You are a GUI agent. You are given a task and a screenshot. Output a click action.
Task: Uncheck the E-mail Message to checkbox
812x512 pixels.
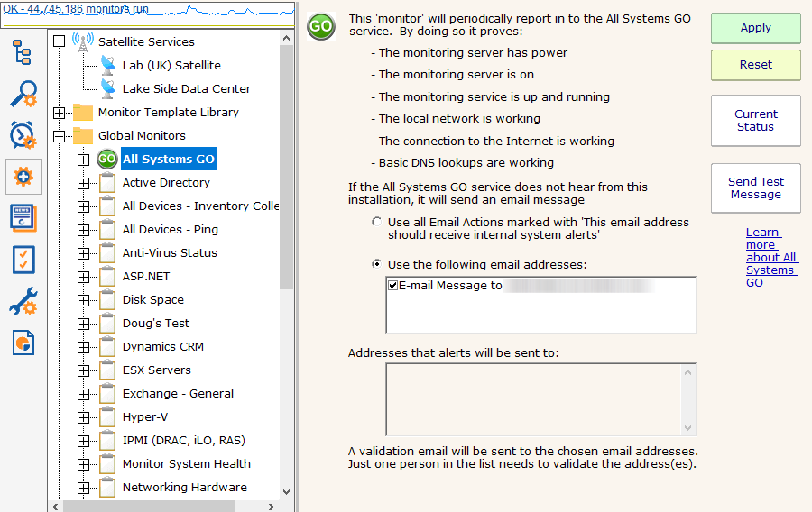coord(392,286)
